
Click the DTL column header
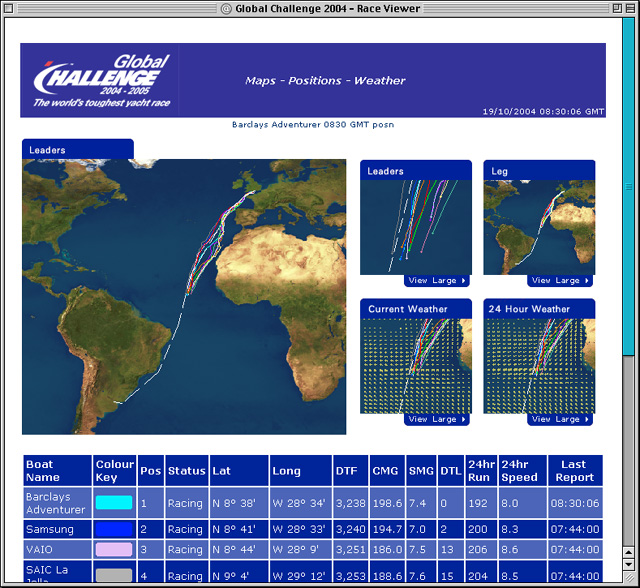coord(451,470)
